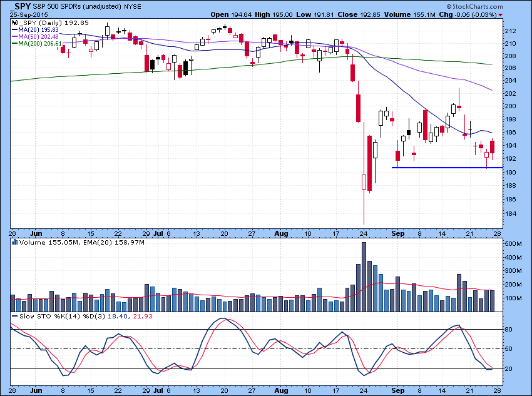Click the line marker before Slow STO
Image resolution: width=532 pixels, height=396 pixels.
coord(14,316)
